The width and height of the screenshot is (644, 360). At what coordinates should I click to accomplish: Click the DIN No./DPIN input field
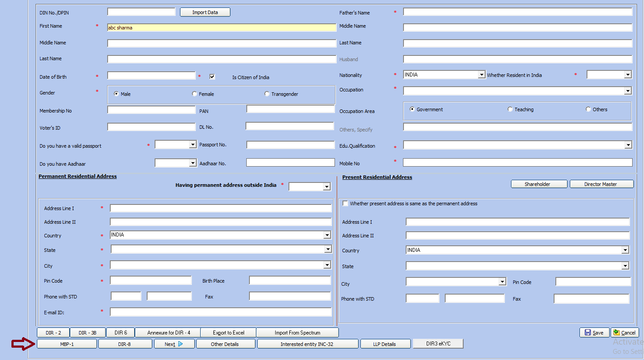click(x=141, y=12)
